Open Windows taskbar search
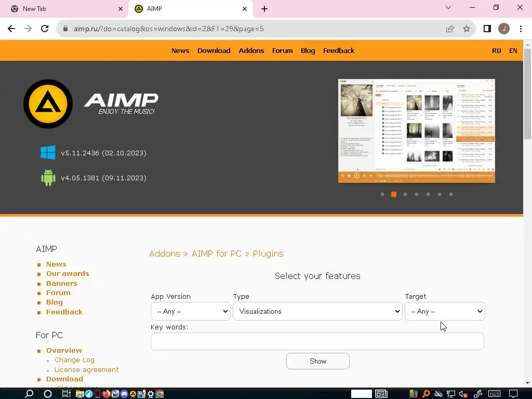Screen dimensions: 532x399 point(29,394)
